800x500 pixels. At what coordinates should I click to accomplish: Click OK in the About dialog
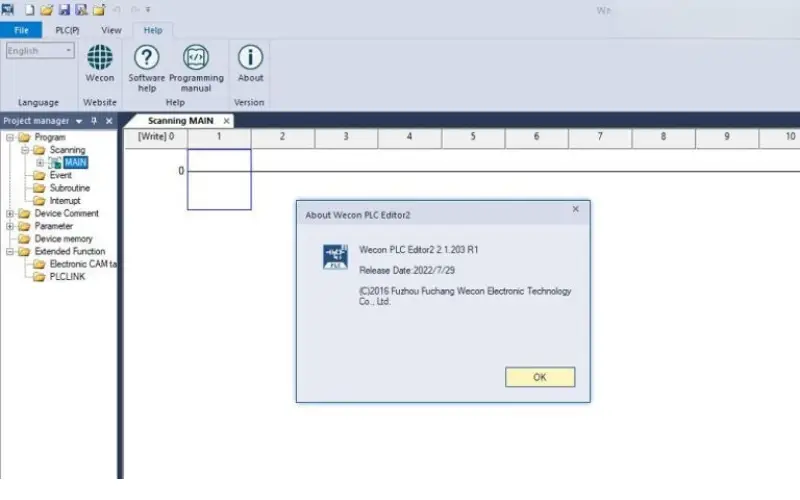[540, 377]
